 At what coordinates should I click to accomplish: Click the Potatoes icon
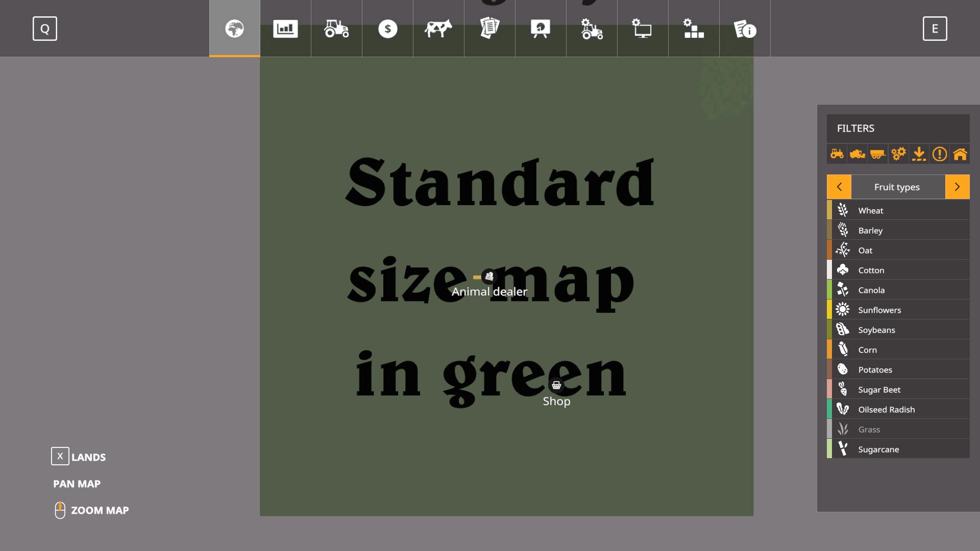click(x=843, y=369)
